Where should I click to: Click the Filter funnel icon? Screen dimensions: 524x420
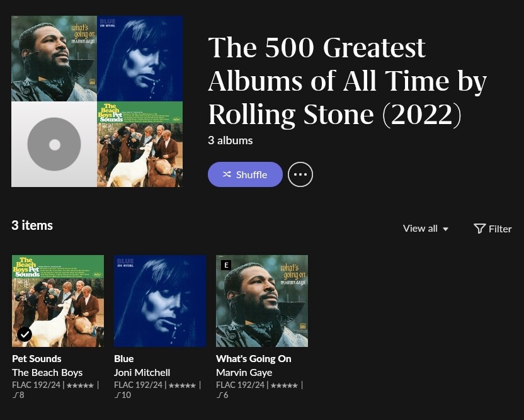(x=480, y=229)
